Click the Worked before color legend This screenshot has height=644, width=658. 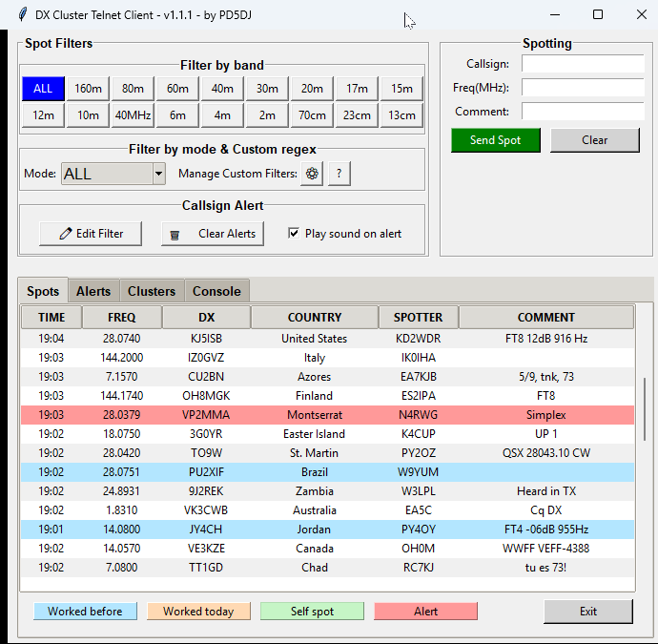click(x=85, y=612)
